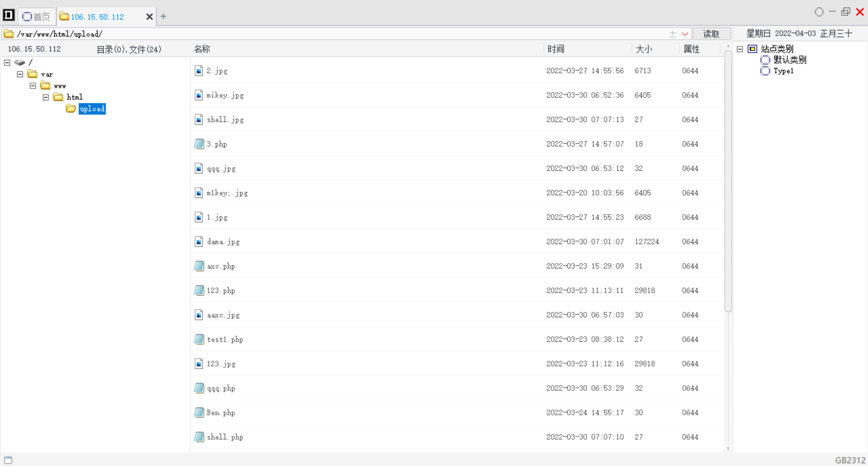Open the path history dropdown arrow

(685, 34)
